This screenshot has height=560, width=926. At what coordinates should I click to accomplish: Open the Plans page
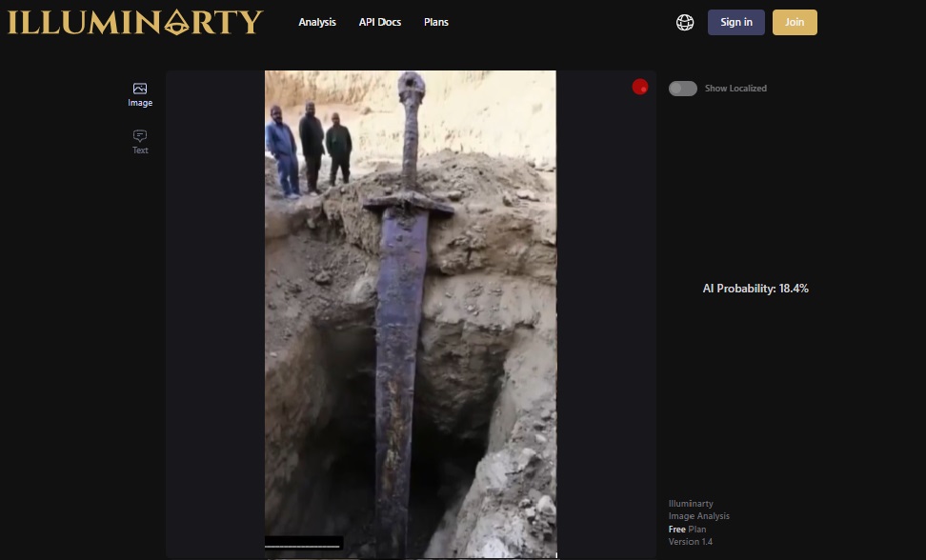(x=436, y=22)
